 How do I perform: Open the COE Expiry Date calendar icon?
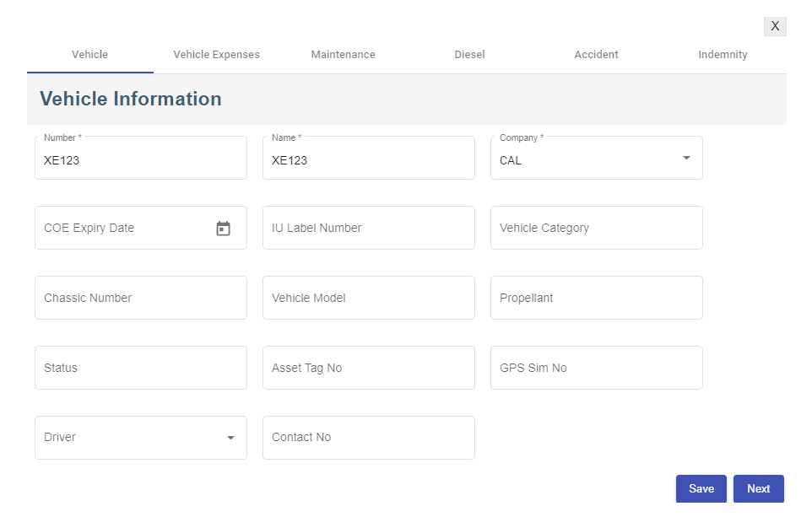tap(223, 229)
